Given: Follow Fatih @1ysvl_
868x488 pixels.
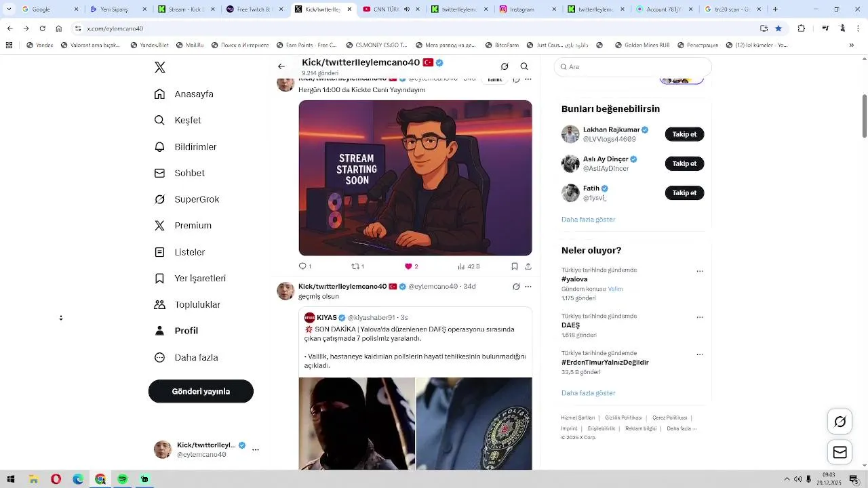Looking at the screenshot, I should pyautogui.click(x=684, y=192).
